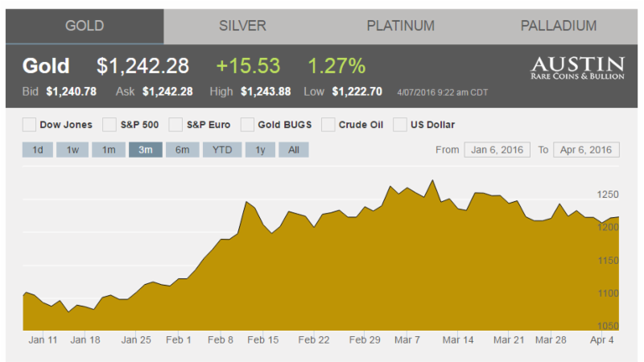Enable the Dow Jones comparison checkbox
Screen dimensions: 644x362
tap(30, 125)
